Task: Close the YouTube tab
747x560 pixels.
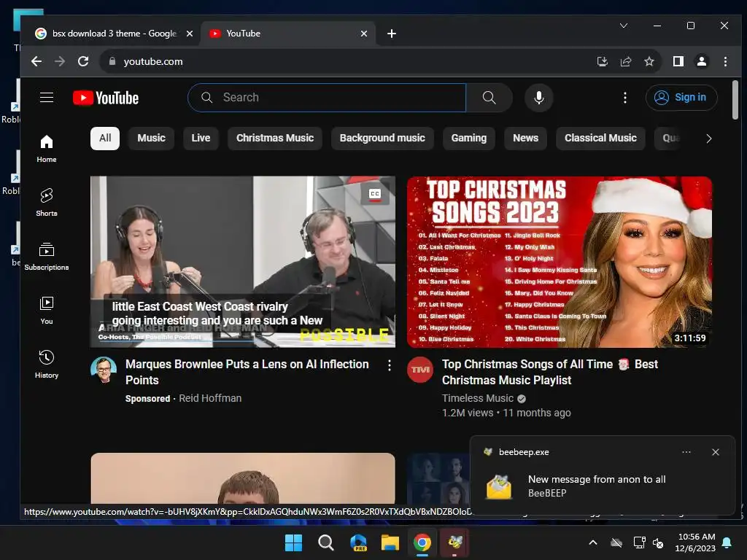Action: (364, 34)
